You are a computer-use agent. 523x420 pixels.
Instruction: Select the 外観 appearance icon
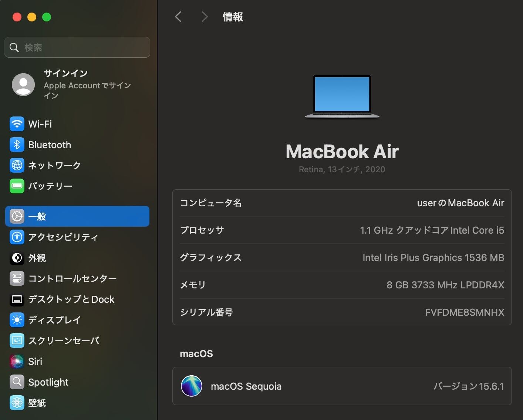[x=17, y=258]
